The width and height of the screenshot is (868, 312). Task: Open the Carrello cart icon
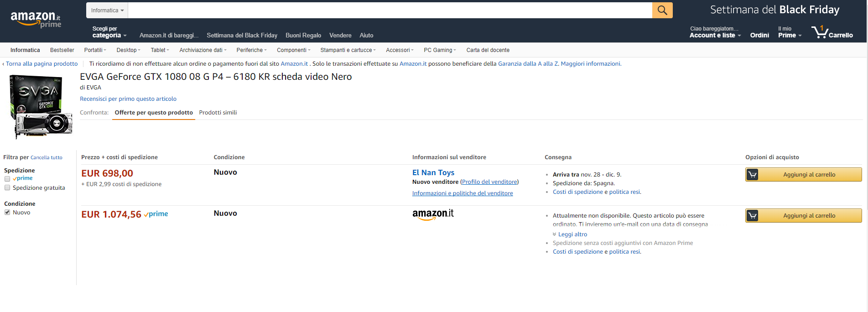(x=832, y=32)
